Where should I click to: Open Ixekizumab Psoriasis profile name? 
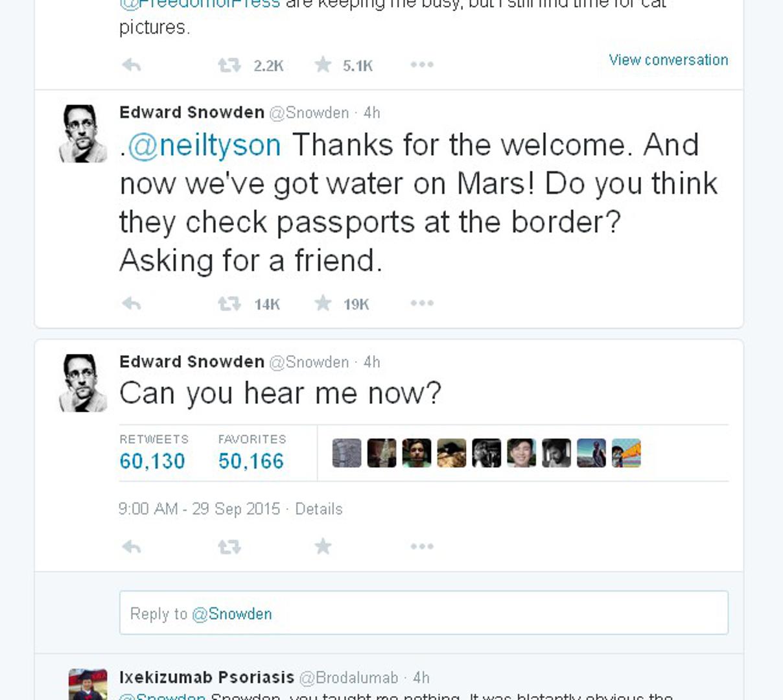[207, 677]
